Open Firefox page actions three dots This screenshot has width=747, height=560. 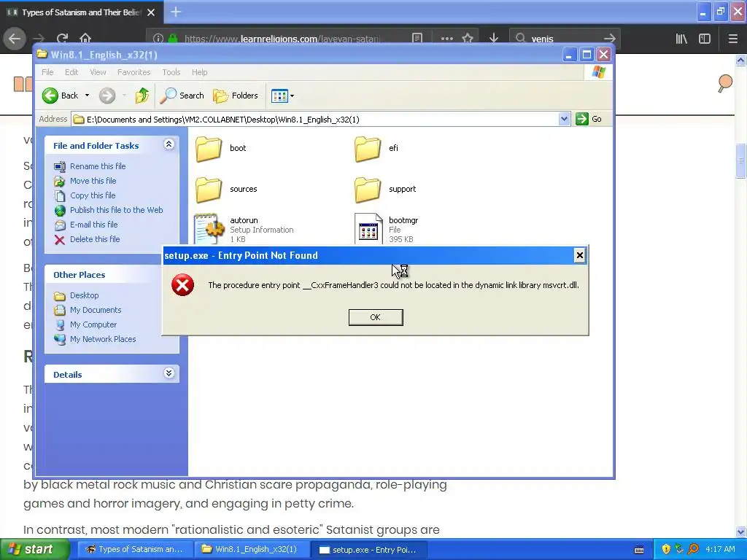(x=447, y=39)
